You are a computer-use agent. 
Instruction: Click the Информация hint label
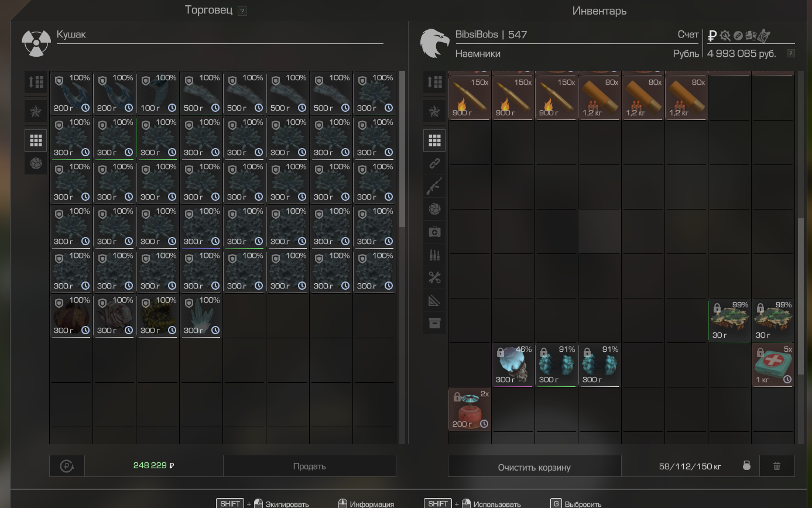[372, 504]
